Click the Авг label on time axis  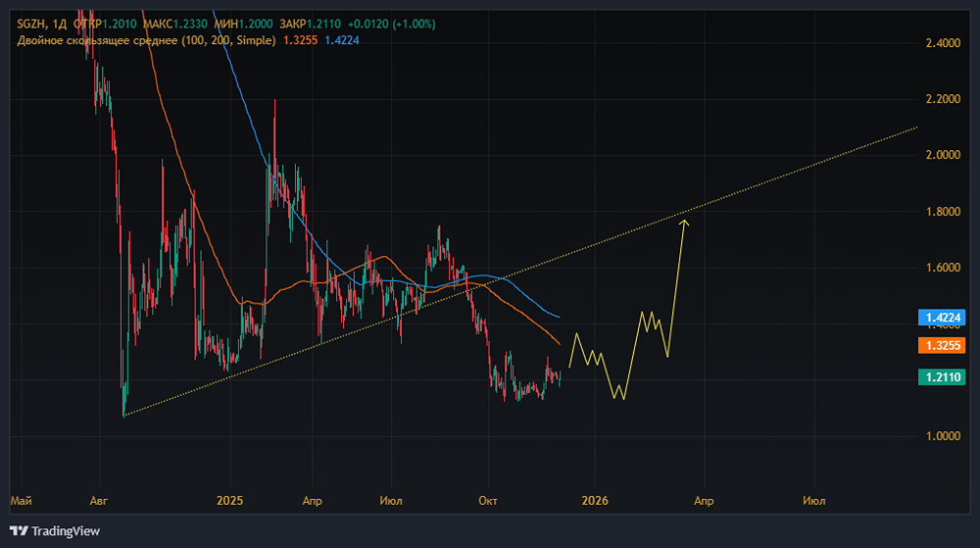(x=98, y=501)
